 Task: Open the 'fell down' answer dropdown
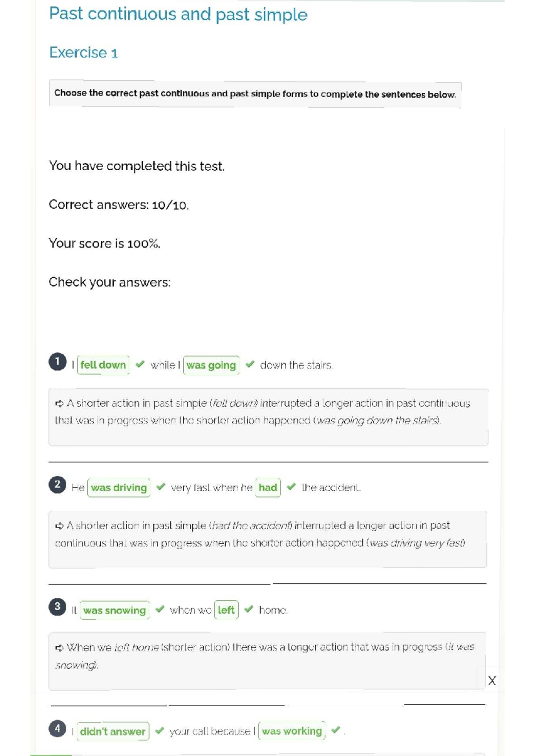tap(103, 365)
